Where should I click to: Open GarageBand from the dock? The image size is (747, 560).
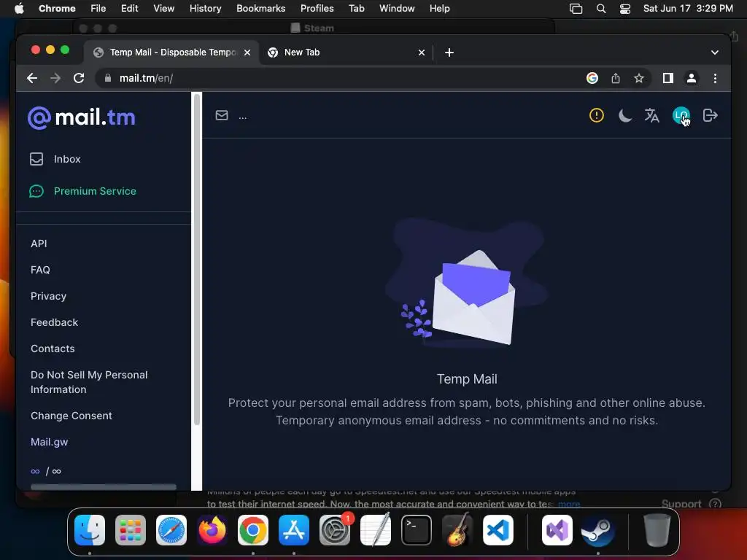tap(457, 530)
